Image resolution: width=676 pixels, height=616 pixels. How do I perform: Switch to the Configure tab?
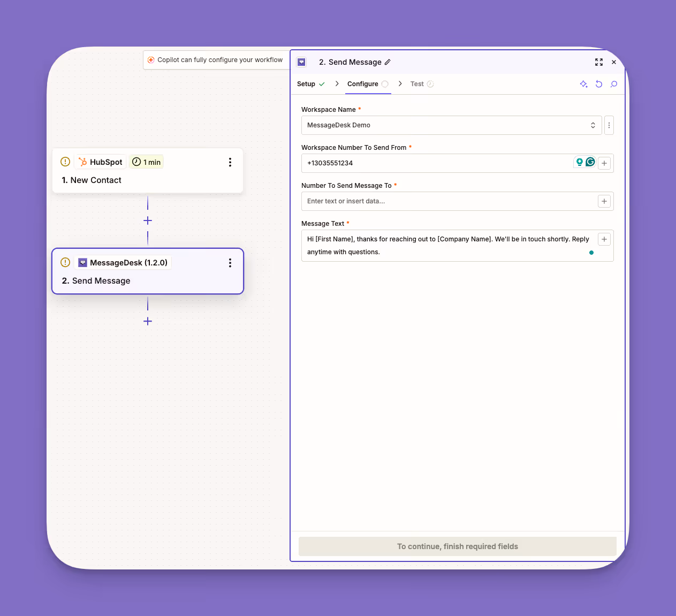click(x=368, y=84)
